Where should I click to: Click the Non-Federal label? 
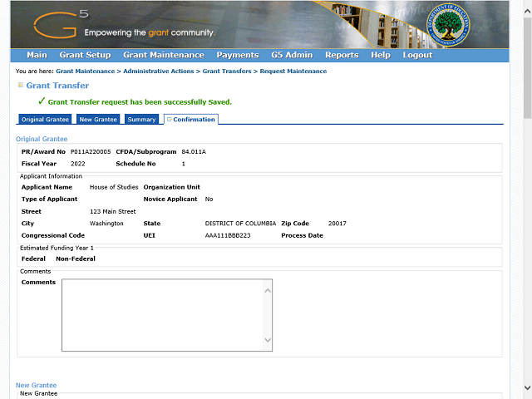click(76, 259)
